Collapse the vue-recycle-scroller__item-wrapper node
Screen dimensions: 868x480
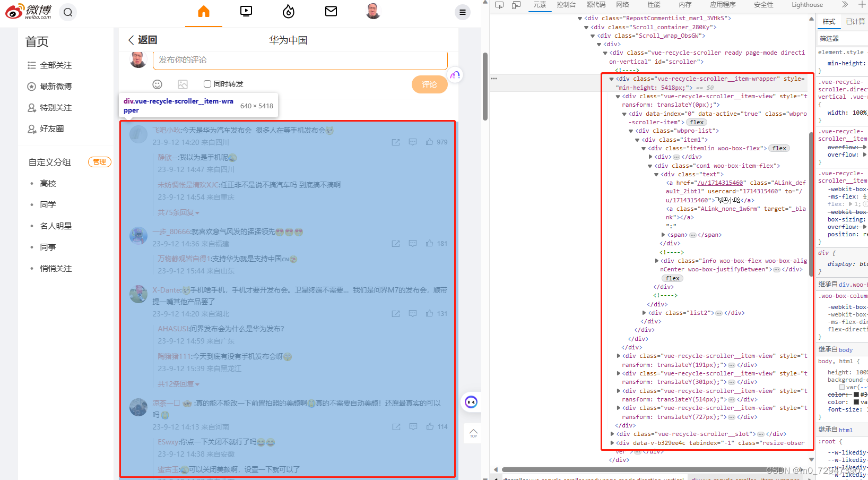coord(611,79)
